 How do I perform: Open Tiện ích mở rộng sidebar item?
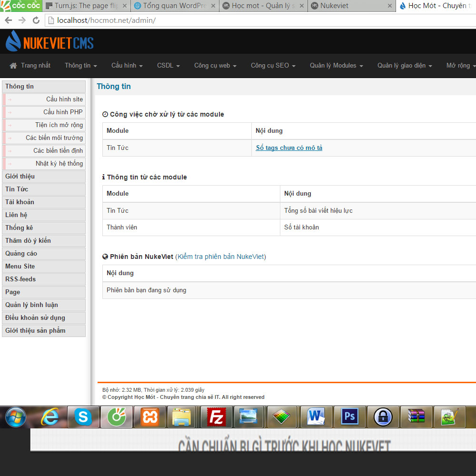tap(44, 125)
